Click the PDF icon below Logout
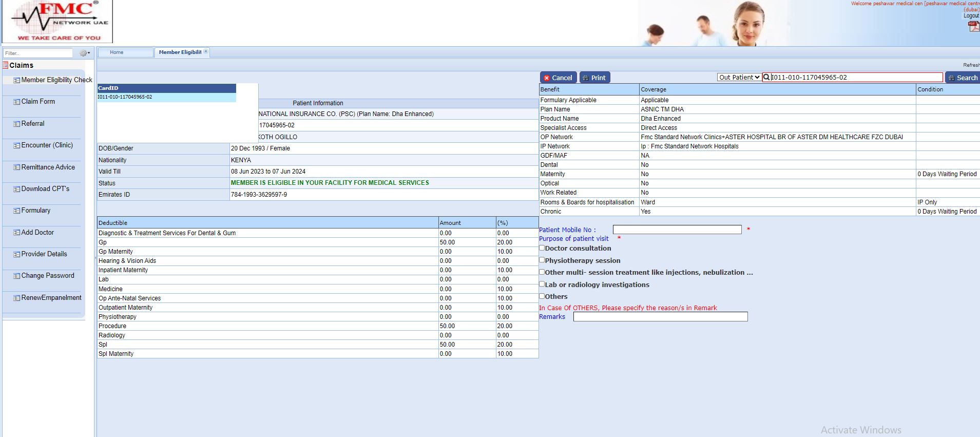 pos(973,27)
